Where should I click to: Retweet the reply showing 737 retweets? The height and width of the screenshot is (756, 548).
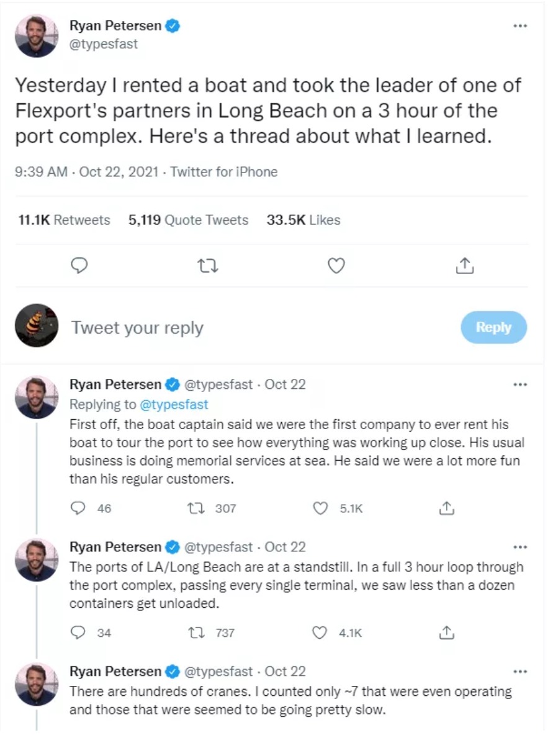click(194, 633)
